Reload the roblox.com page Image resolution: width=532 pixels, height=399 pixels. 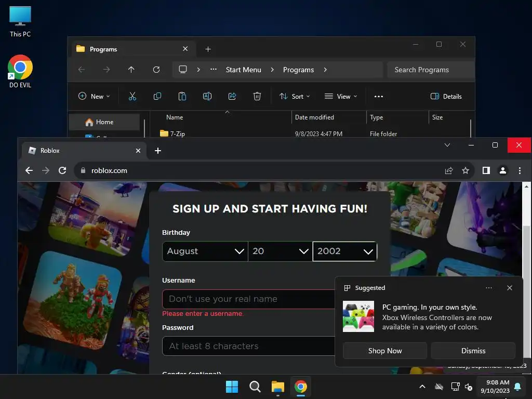pos(62,170)
